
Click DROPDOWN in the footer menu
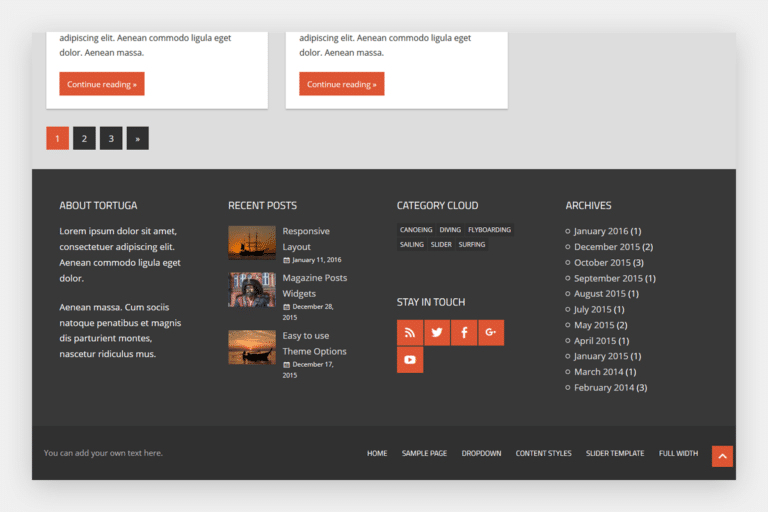[481, 453]
